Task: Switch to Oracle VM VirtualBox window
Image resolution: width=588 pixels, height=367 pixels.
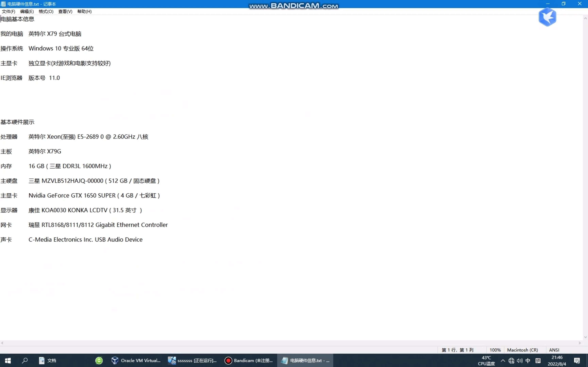Action: tap(136, 360)
